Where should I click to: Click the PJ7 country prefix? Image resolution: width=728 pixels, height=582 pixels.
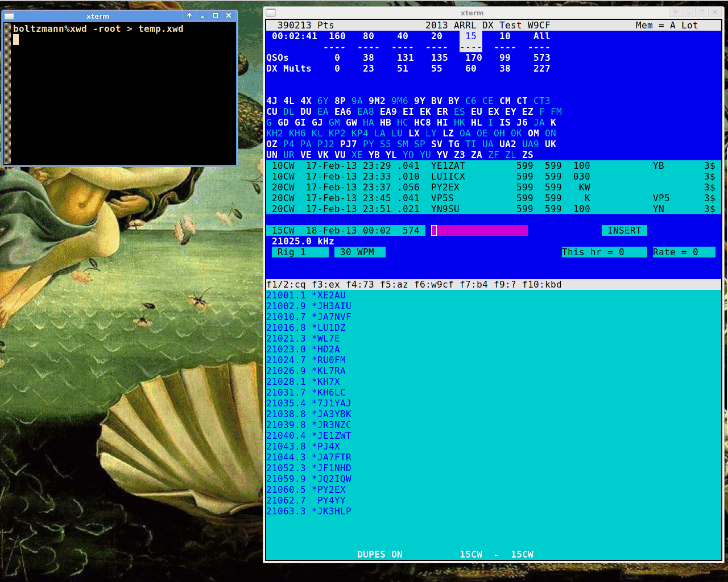point(349,144)
